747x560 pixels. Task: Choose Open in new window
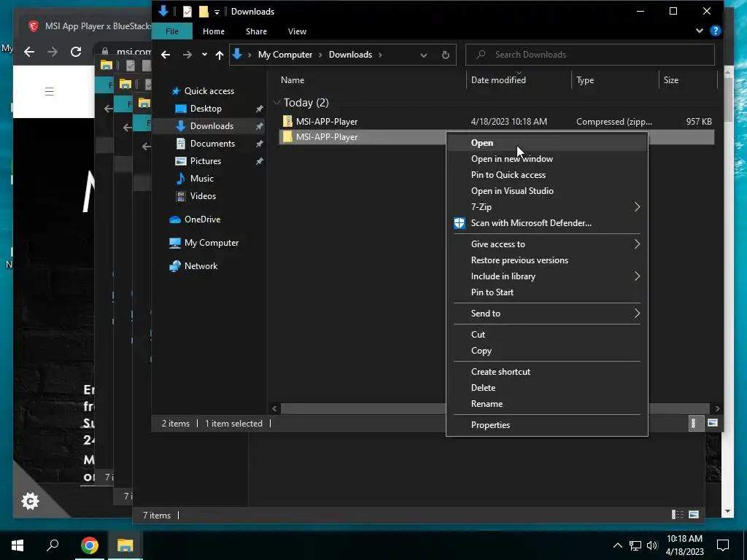coord(547,159)
